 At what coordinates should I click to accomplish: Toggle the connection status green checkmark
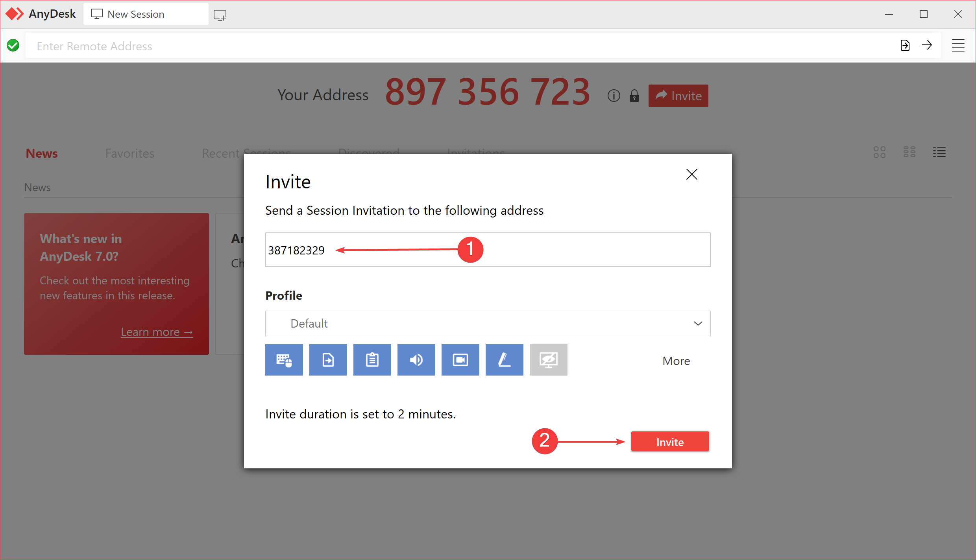pos(13,46)
